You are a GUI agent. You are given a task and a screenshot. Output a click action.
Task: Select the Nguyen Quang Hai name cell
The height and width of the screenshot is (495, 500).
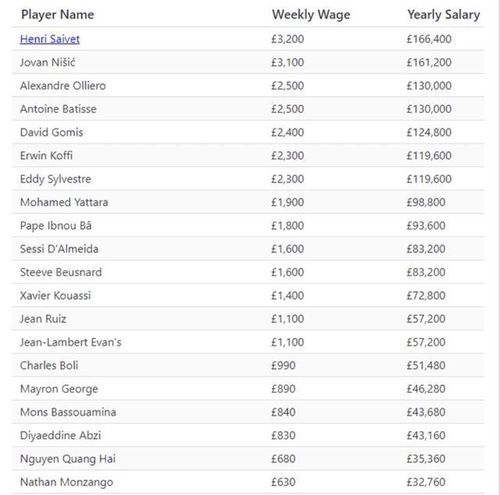click(x=68, y=459)
